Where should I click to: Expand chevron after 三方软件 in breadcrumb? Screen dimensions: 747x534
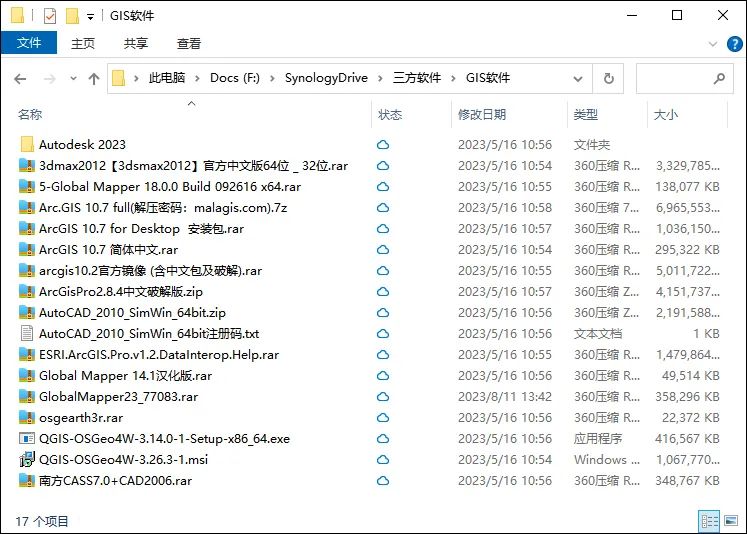(x=453, y=78)
